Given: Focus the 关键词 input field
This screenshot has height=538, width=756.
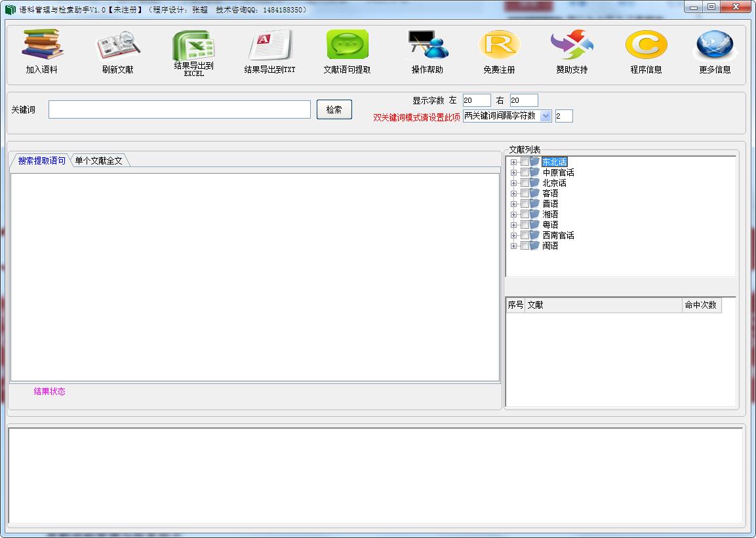Looking at the screenshot, I should (180, 109).
